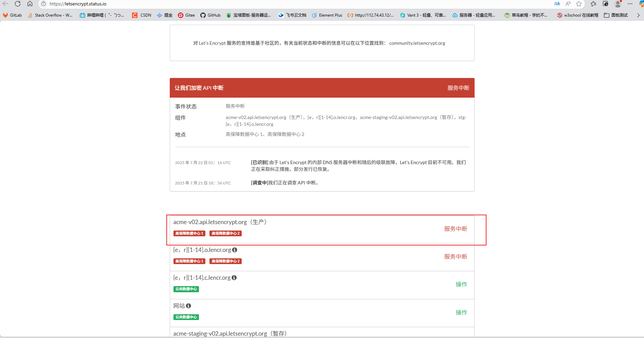Open the GitHub bookmark
Viewport: 644px width, 338px height.
click(210, 15)
